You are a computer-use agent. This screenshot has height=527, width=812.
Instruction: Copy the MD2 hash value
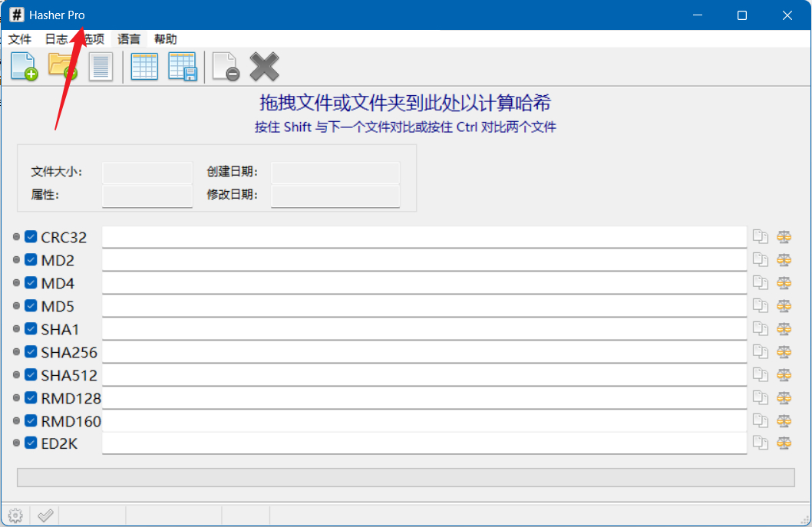tap(761, 259)
